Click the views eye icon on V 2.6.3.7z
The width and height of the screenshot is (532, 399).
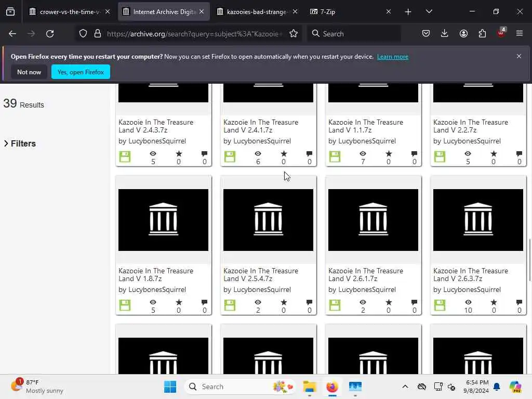pos(468,302)
